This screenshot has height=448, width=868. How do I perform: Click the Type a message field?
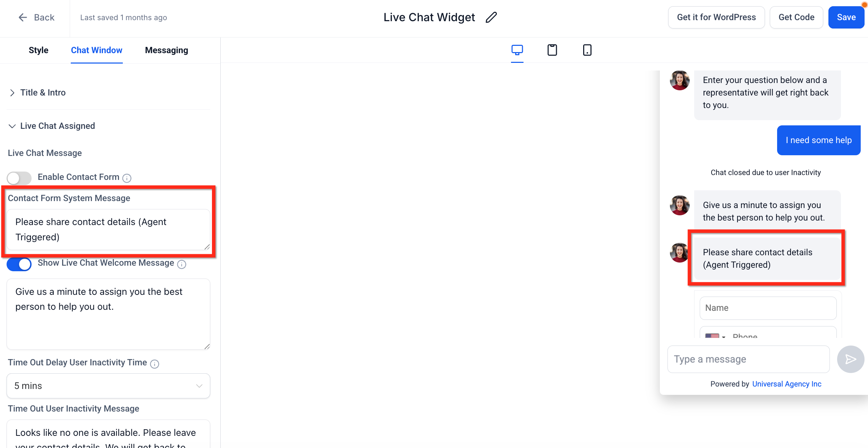[x=748, y=359]
